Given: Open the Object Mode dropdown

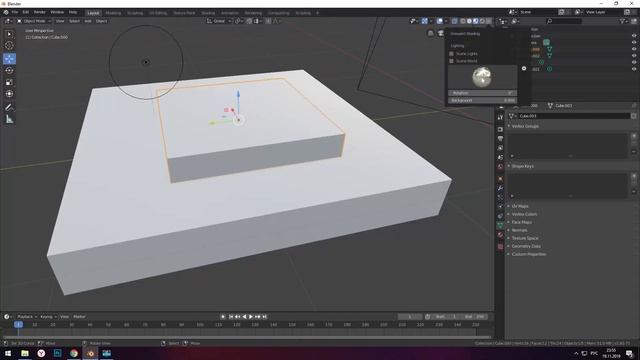Looking at the screenshot, I should [x=34, y=21].
